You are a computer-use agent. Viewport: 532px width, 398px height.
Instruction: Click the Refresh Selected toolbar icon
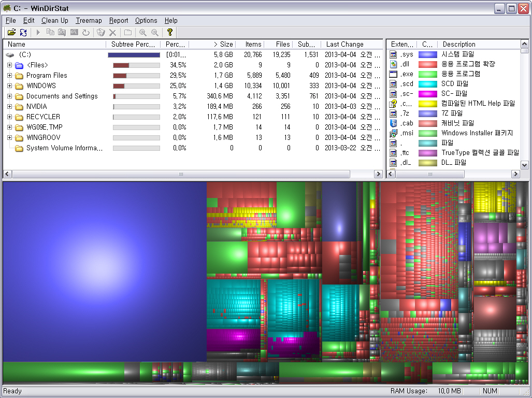(86, 32)
